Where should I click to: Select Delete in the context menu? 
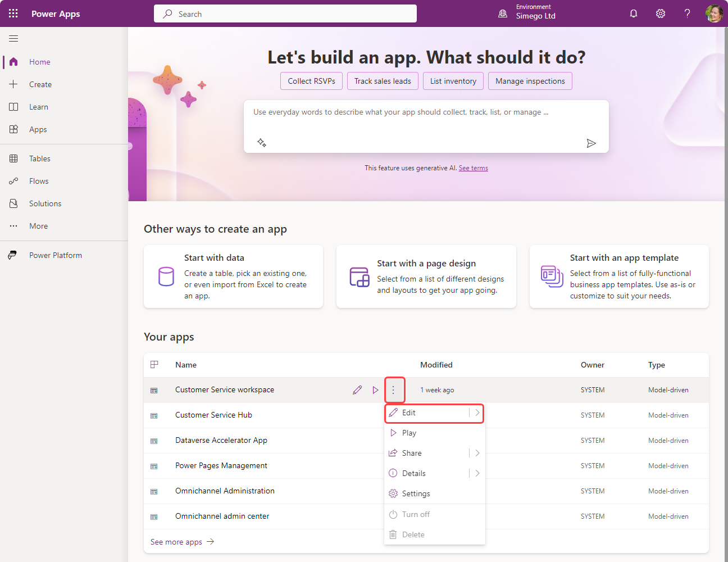pyautogui.click(x=434, y=534)
